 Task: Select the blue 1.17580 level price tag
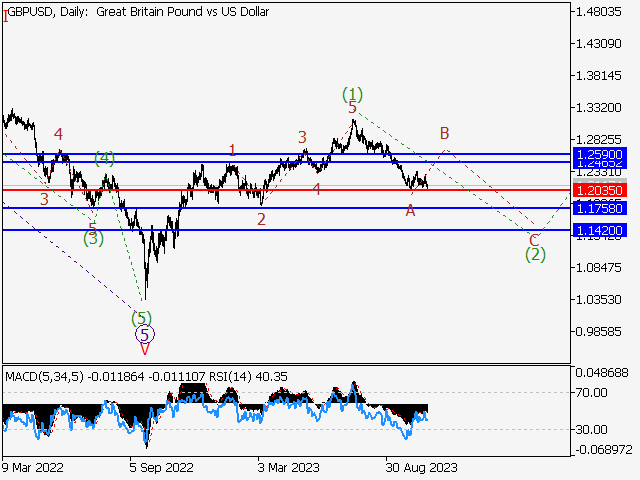coord(600,209)
